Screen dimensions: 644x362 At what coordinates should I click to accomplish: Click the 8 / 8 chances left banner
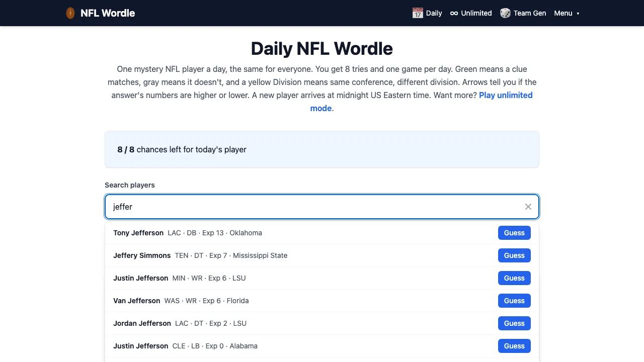(x=322, y=149)
